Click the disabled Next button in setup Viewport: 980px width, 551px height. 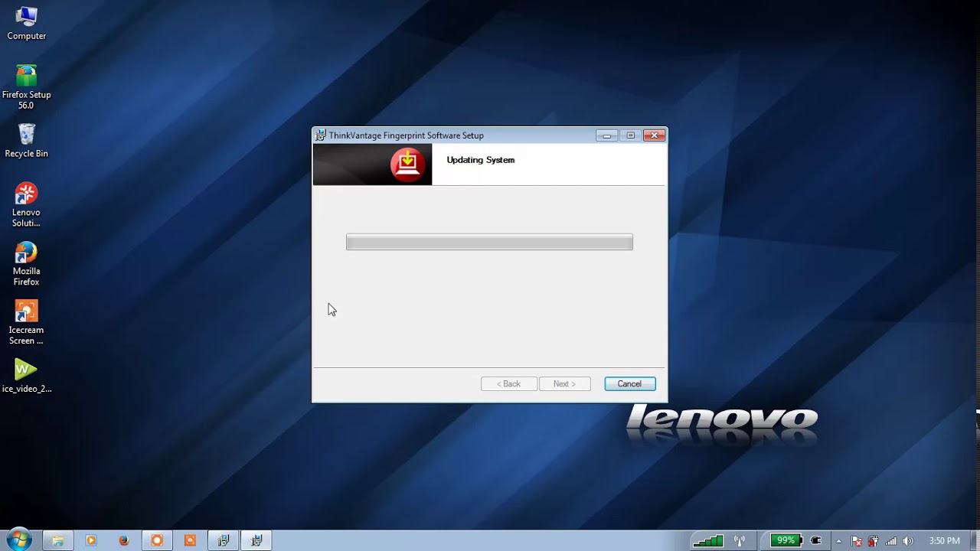pyautogui.click(x=564, y=383)
